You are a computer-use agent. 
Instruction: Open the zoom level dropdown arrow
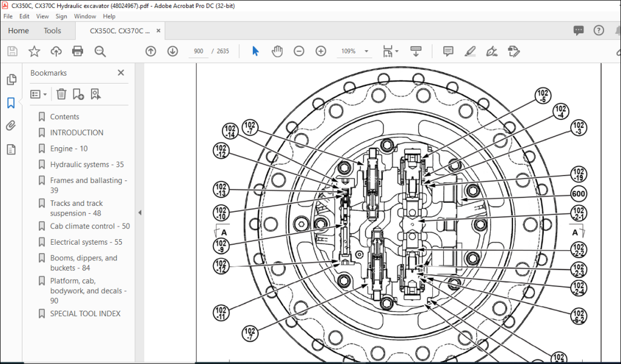pyautogui.click(x=366, y=51)
